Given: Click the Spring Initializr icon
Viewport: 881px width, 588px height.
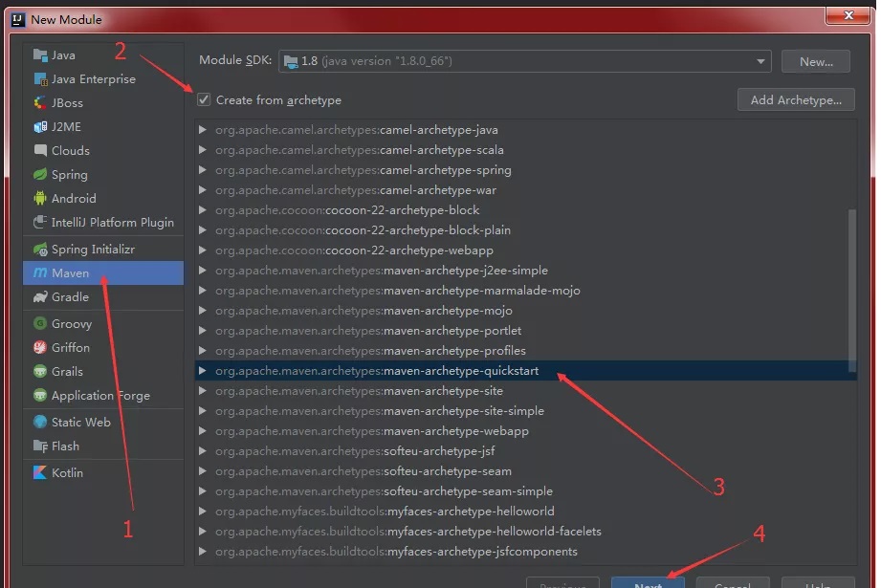Looking at the screenshot, I should coord(40,249).
